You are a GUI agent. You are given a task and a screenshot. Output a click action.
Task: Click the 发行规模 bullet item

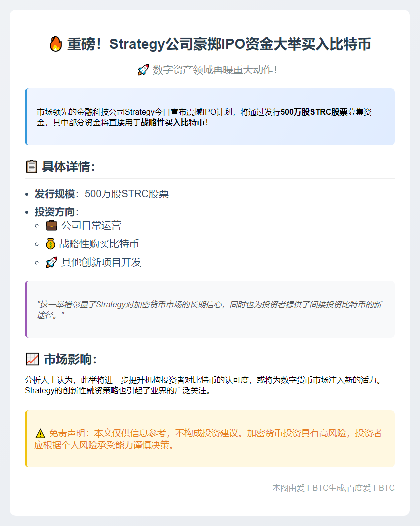[x=102, y=194]
